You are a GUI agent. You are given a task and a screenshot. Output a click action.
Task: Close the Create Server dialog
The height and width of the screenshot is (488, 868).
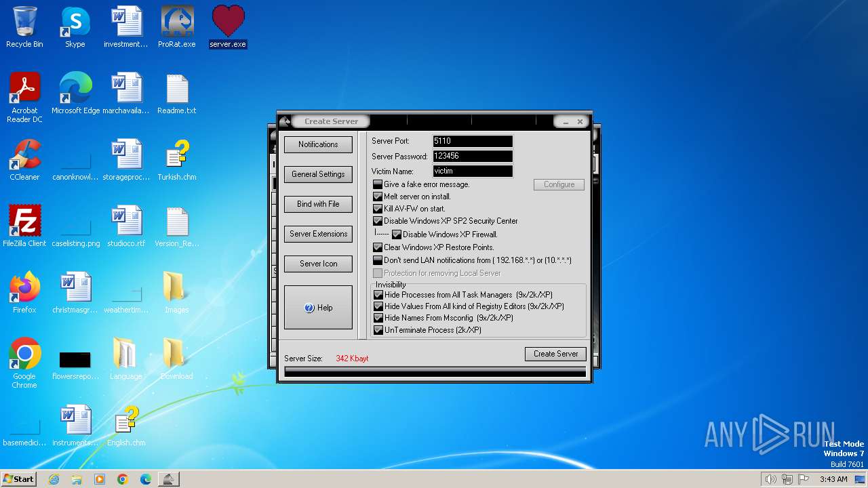[x=580, y=121]
